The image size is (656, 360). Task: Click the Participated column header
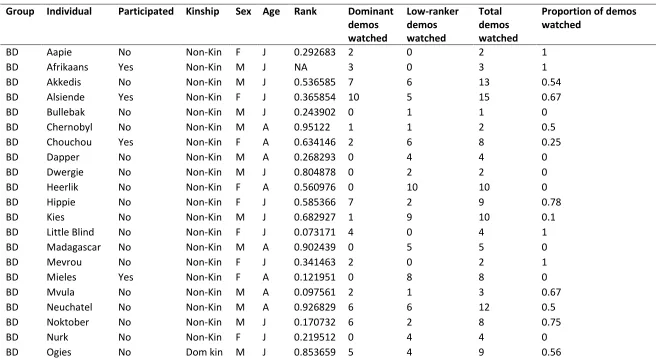146,11
